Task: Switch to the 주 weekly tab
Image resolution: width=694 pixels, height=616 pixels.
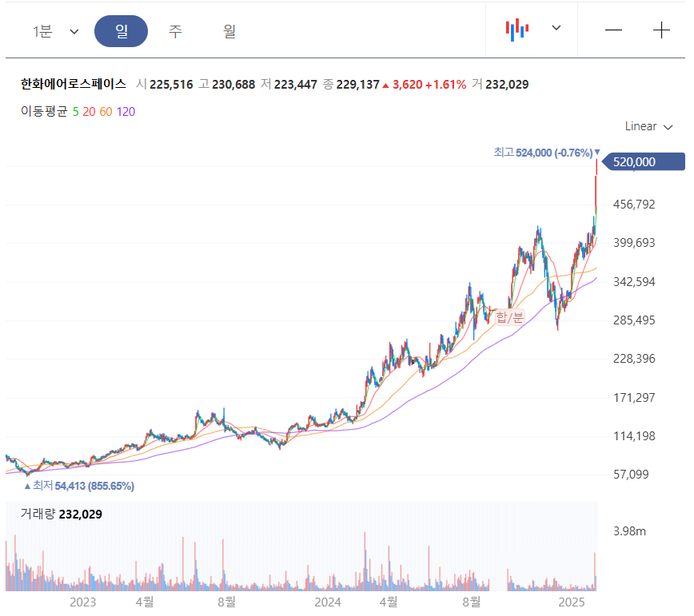Action: point(175,31)
